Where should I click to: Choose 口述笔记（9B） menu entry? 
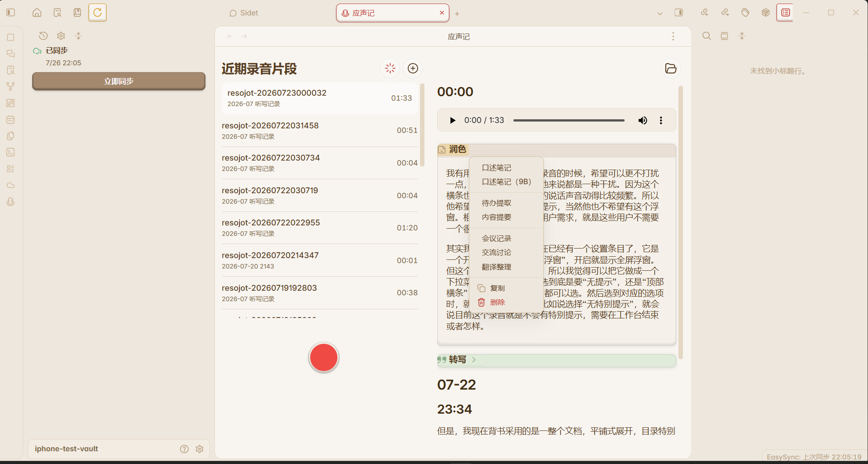[x=506, y=182]
